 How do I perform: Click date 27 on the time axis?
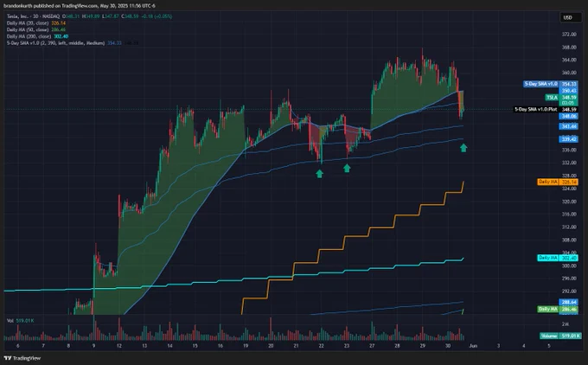372,346
